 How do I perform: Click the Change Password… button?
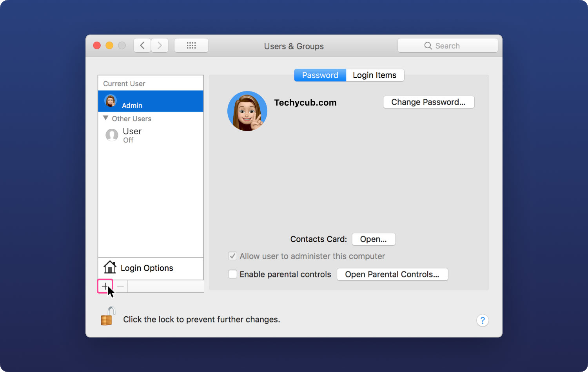coord(428,102)
